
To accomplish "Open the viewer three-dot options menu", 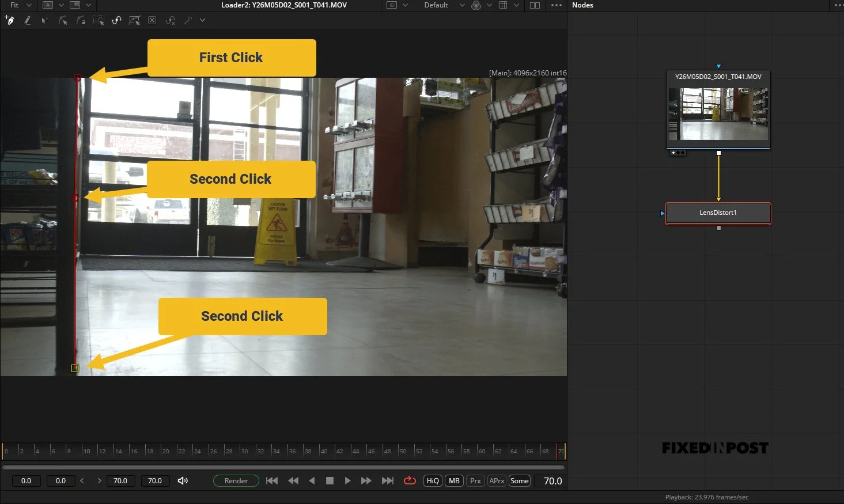I will point(556,5).
